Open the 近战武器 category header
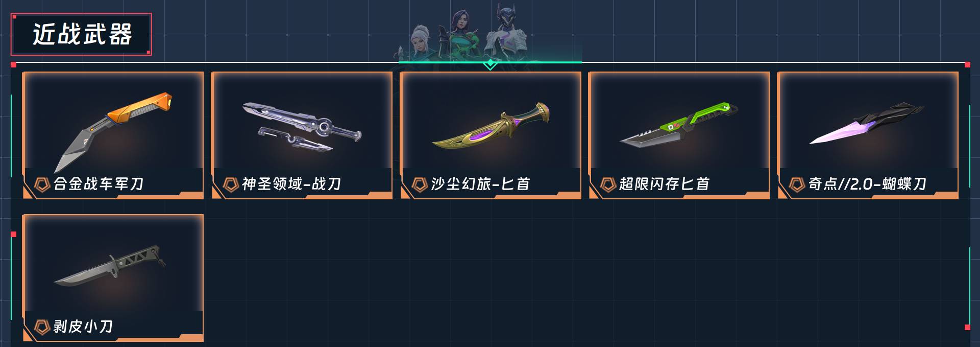The width and height of the screenshot is (980, 347). click(x=81, y=34)
